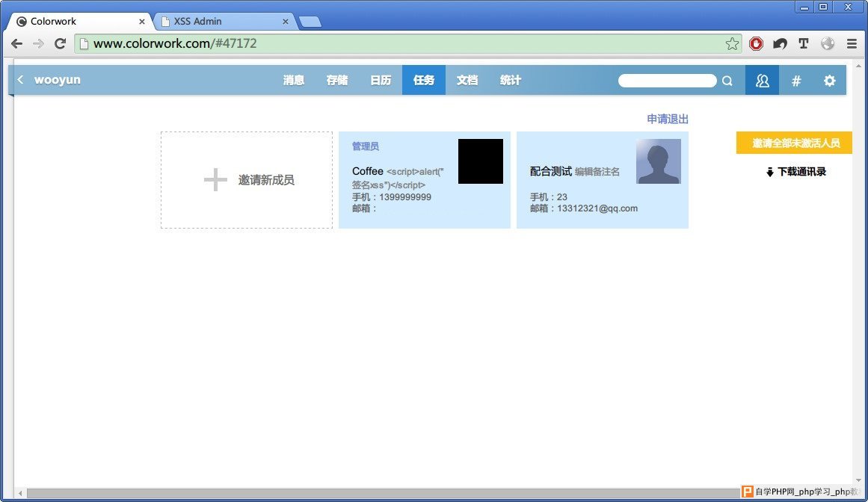Viewport: 868px width, 502px height.
Task: Click the curved-arrow extension icon
Action: pyautogui.click(x=780, y=43)
